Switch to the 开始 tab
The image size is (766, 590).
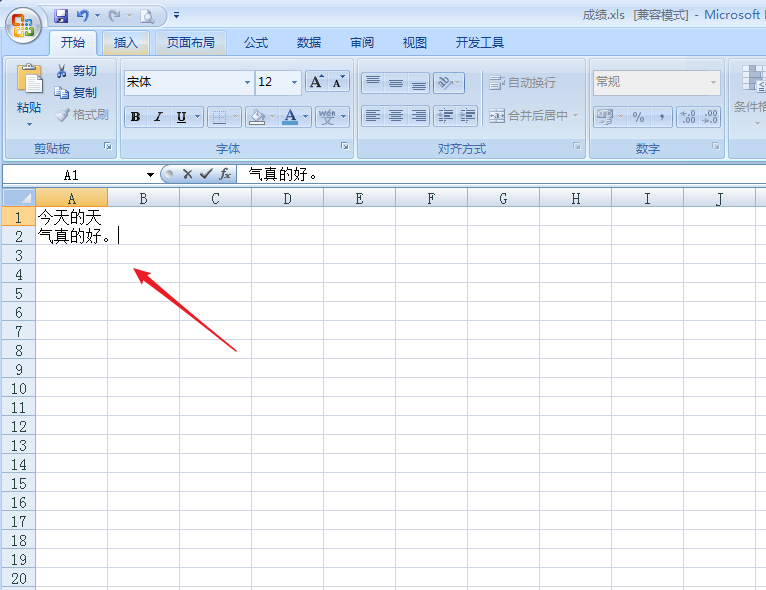[73, 43]
